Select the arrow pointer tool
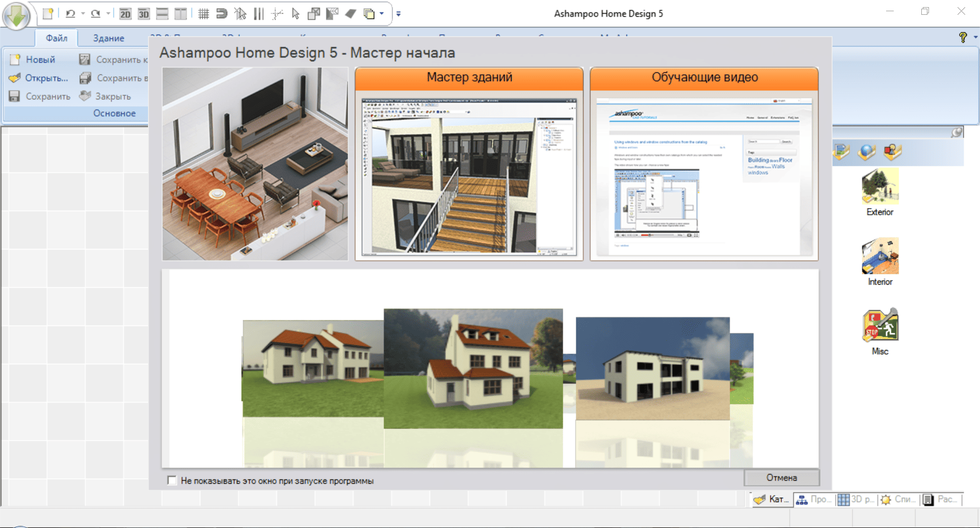 point(296,14)
